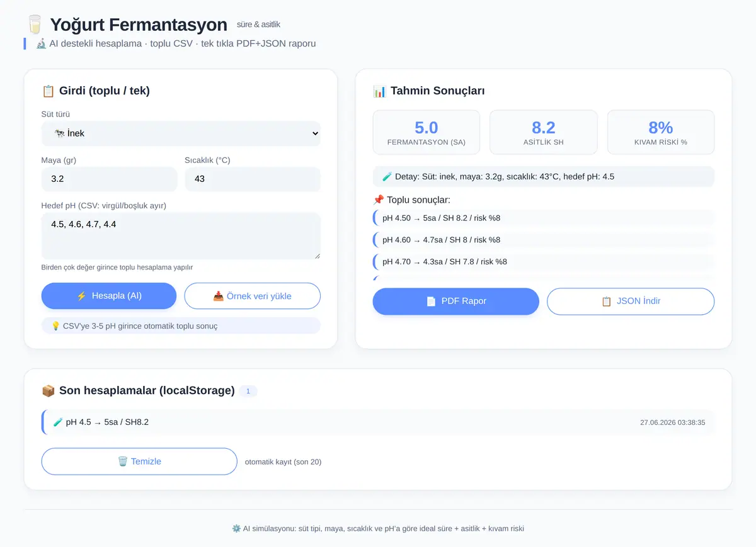Click the clipboard icon beside Girdi heading
The height and width of the screenshot is (547, 756).
pos(48,91)
